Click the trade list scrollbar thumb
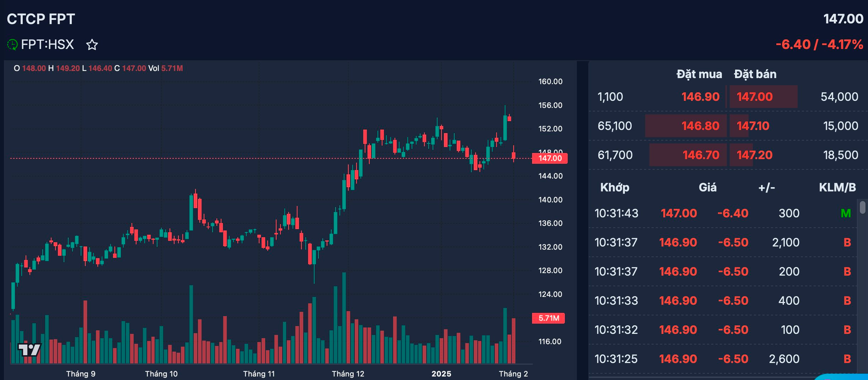Image resolution: width=868 pixels, height=380 pixels. coord(863,207)
